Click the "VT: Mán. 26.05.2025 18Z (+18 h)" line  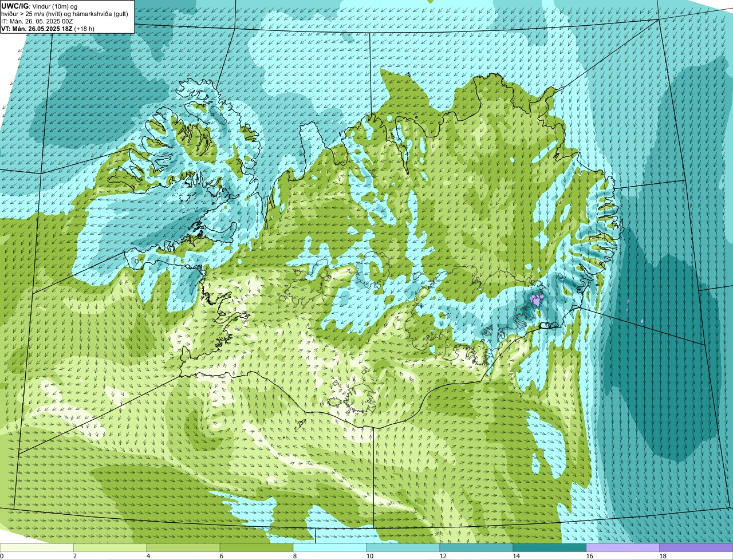coord(48,28)
